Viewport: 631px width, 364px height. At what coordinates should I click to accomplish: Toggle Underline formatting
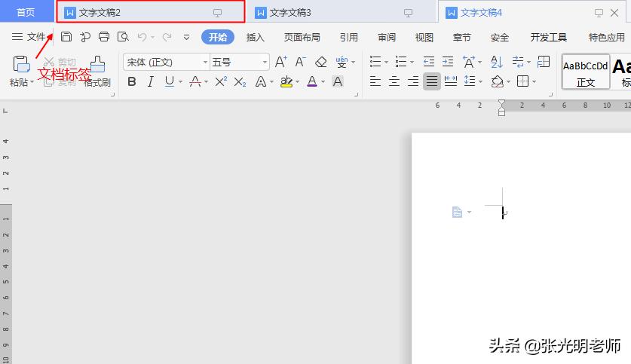[170, 81]
